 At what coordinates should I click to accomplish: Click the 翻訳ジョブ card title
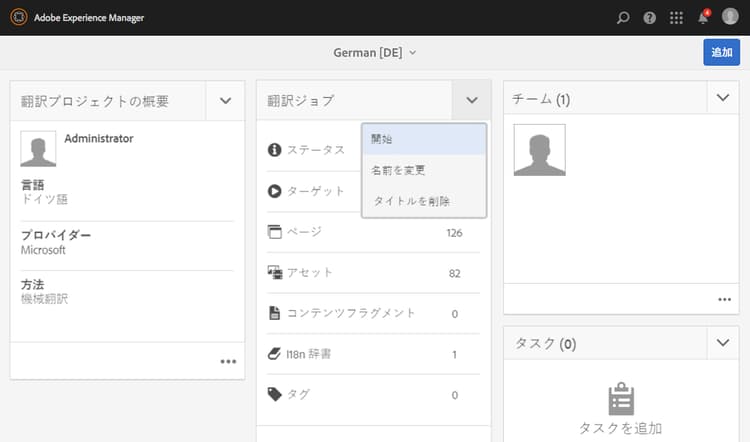300,100
